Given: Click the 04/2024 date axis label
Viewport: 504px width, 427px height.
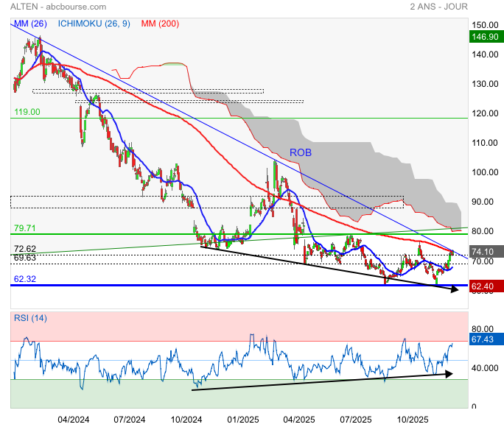Looking at the screenshot, I should (x=74, y=420).
